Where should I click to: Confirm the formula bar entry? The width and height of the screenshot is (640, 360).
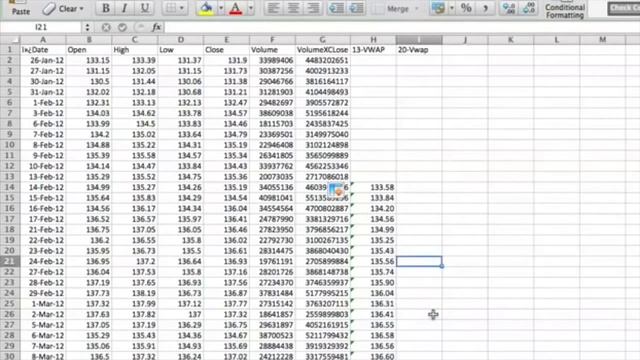tap(122, 27)
